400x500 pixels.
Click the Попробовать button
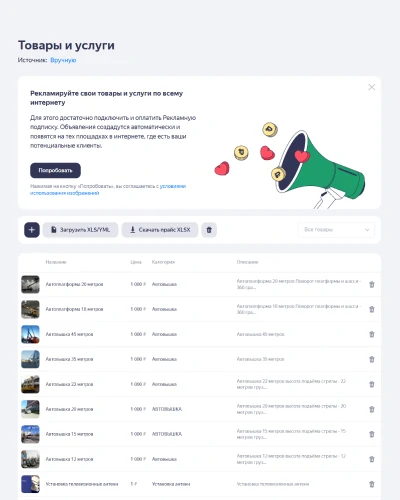pyautogui.click(x=55, y=170)
